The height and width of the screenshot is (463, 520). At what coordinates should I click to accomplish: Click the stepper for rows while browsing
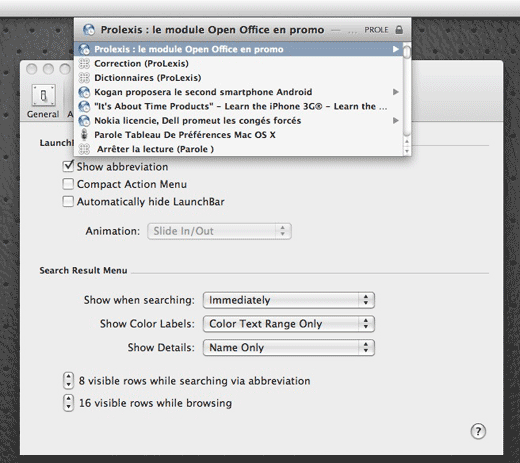[68, 403]
